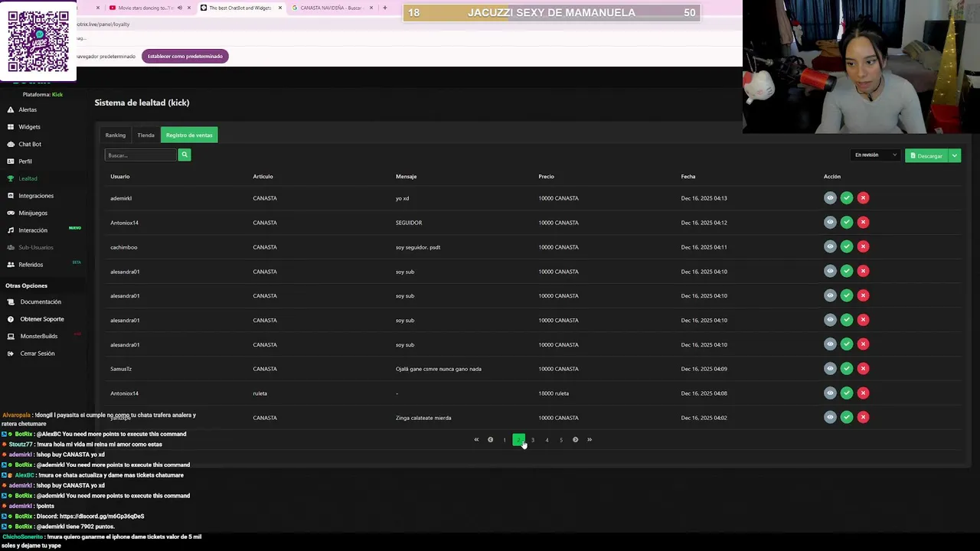Click the Precio column header
This screenshot has width=980, height=551.
(x=546, y=177)
